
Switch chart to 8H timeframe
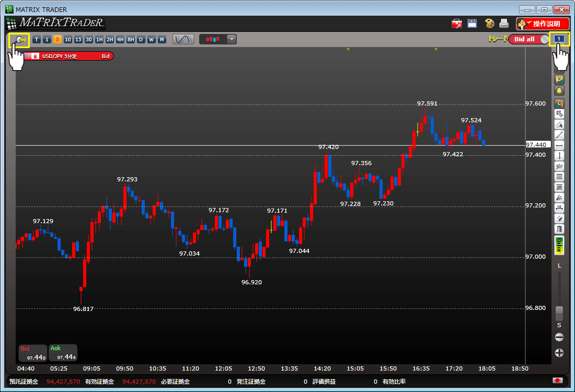pos(131,40)
